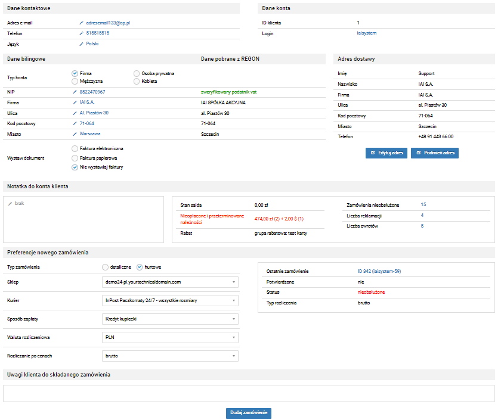This screenshot has width=504, height=420.
Task: Choose Kobieta radio option
Action: [137, 81]
